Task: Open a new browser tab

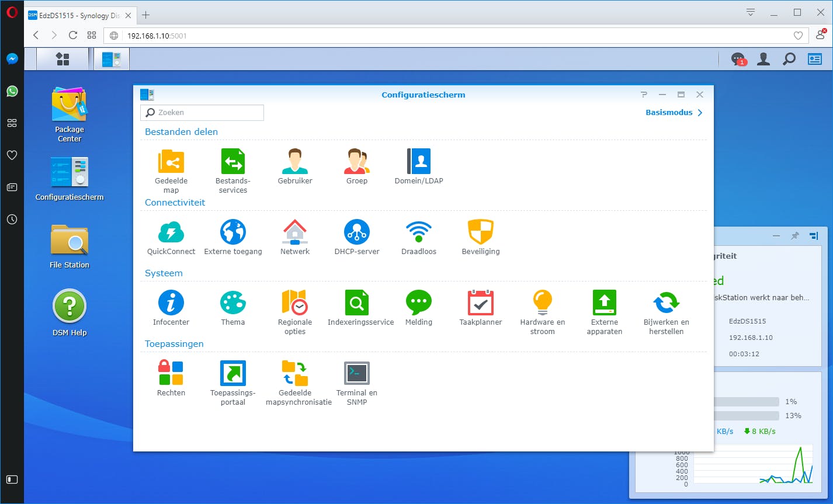Action: (x=146, y=15)
